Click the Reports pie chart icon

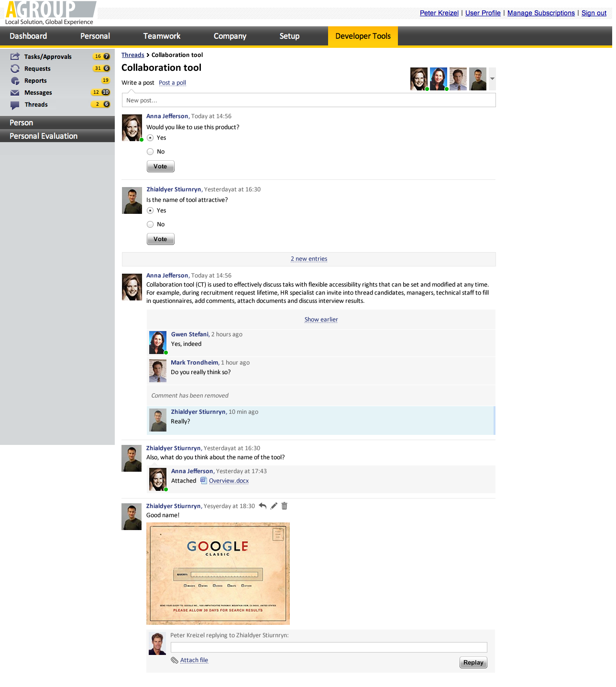[15, 81]
